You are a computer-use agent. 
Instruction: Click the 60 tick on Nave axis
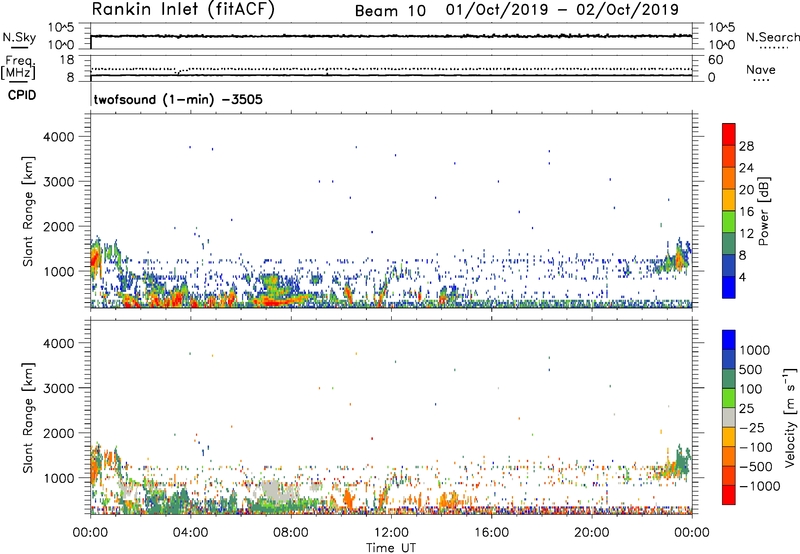(x=715, y=60)
